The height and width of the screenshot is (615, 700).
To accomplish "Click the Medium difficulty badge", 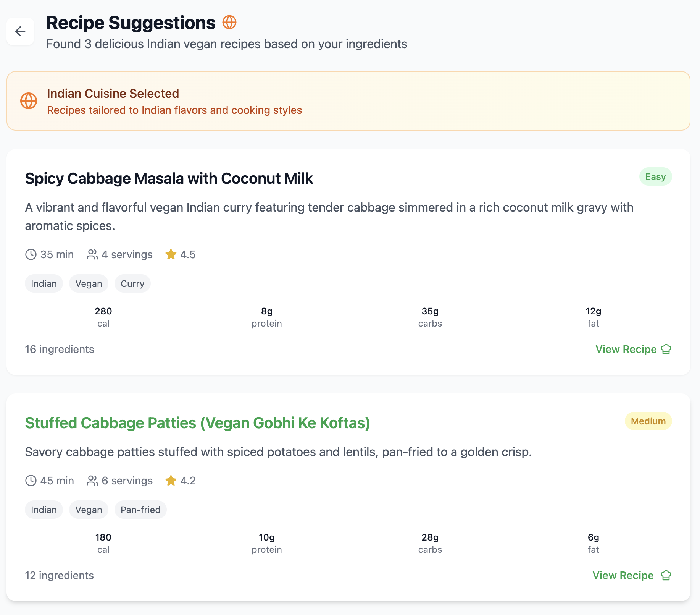I will pyautogui.click(x=648, y=421).
